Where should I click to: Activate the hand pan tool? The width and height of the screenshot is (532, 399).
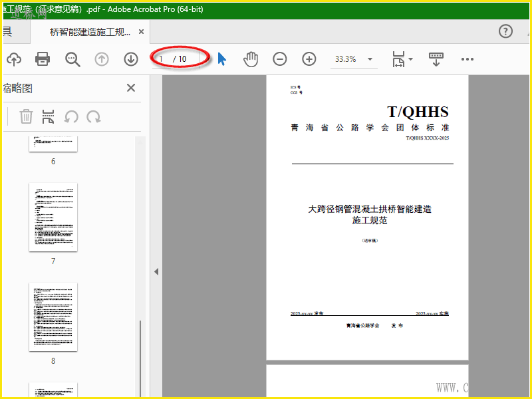tap(251, 59)
